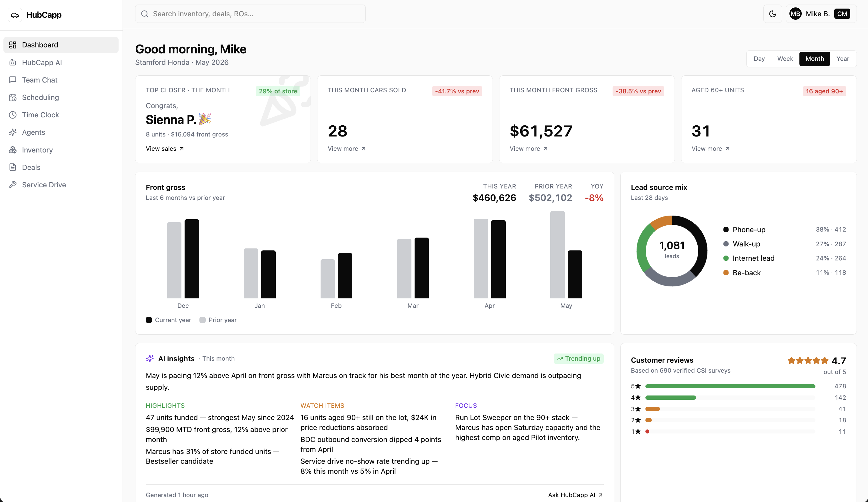868x502 pixels.
Task: Click the Team Chat speech bubble icon
Action: (13, 80)
